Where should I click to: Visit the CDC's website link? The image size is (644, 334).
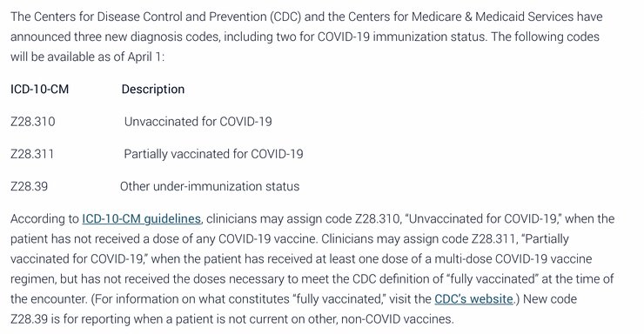pos(473,299)
